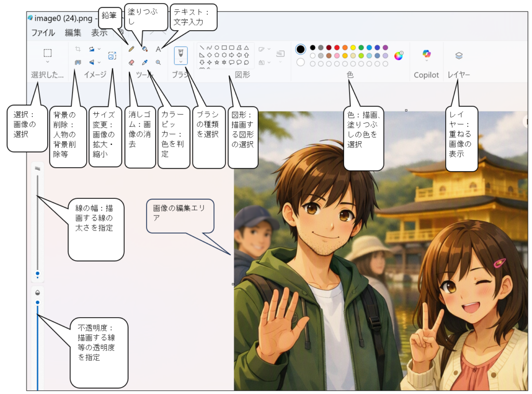532x394 pixels.
Task: Choose the five-point star shape
Action: click(x=217, y=62)
